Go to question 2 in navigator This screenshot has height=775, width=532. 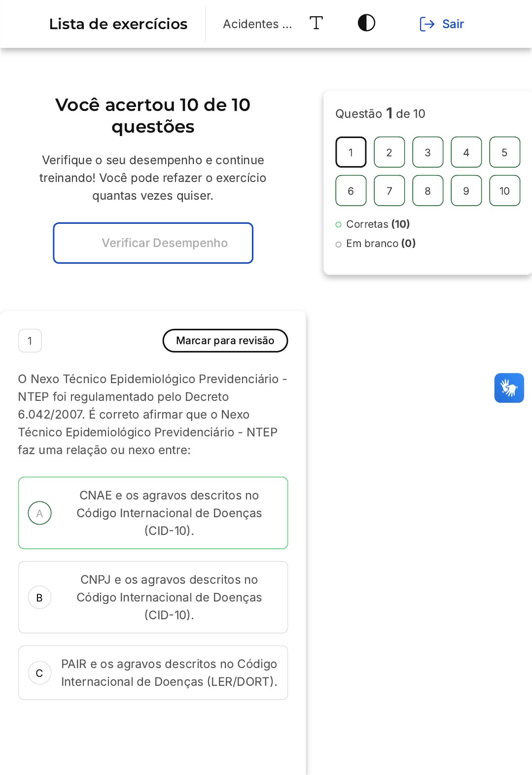(389, 152)
